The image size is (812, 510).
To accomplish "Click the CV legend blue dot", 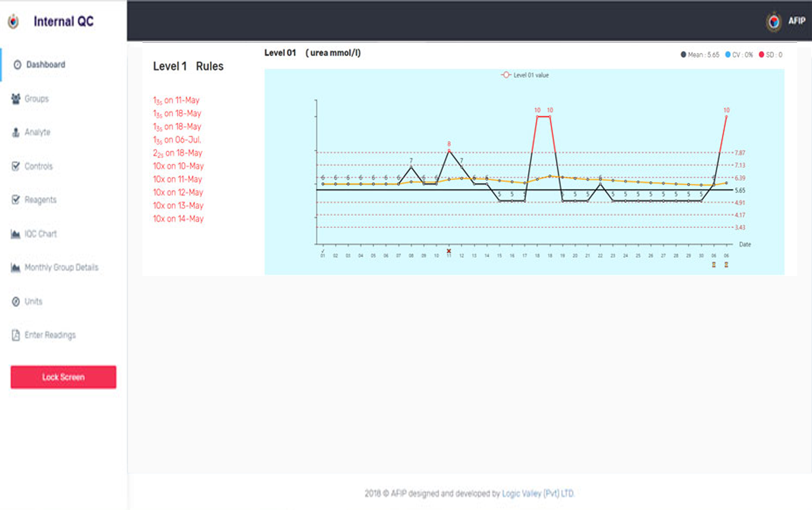I will click(x=728, y=55).
